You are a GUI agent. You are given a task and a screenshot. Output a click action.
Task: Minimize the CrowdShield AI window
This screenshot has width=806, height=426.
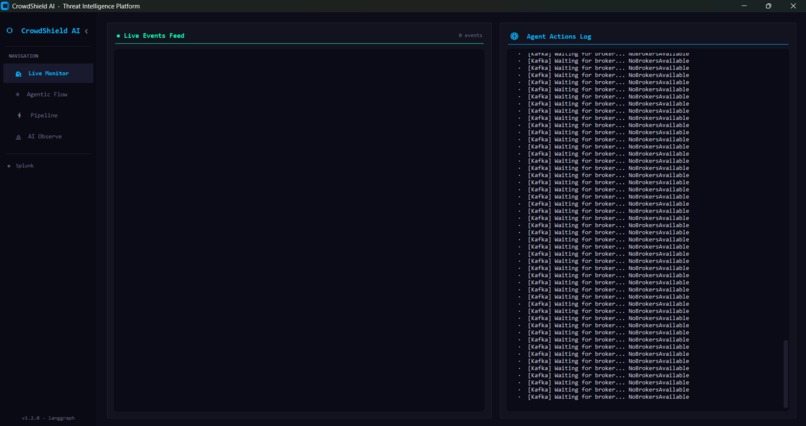[x=744, y=6]
